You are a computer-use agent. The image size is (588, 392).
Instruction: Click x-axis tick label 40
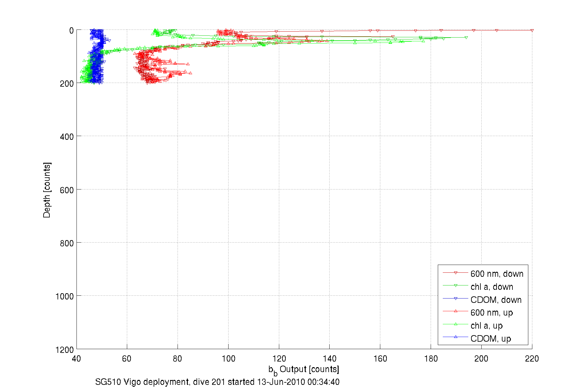tap(76, 359)
